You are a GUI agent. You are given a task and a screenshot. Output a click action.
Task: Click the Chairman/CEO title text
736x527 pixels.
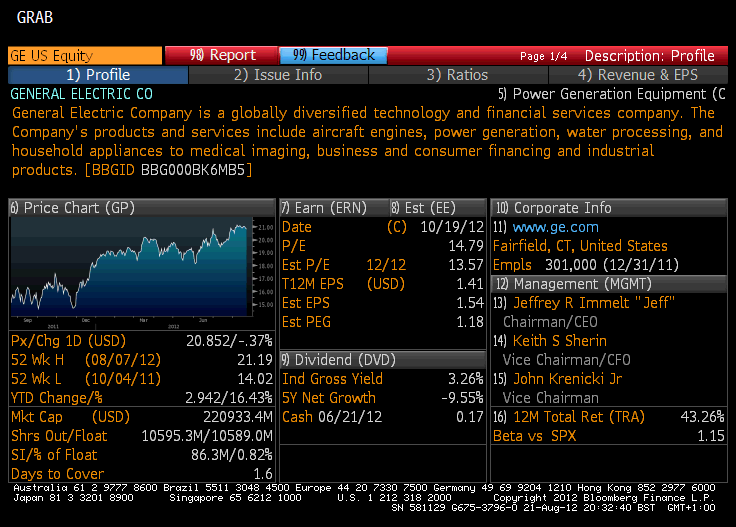(550, 322)
